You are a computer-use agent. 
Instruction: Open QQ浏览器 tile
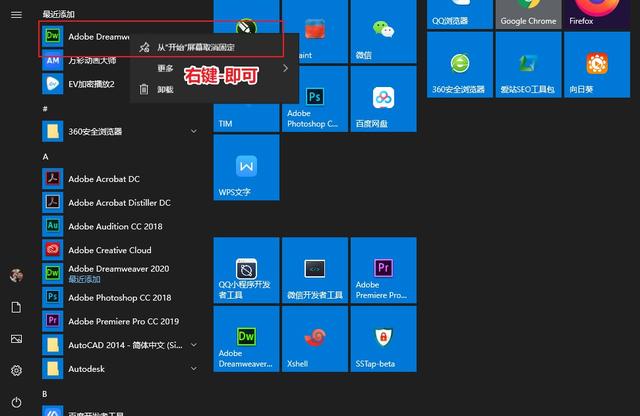(460, 14)
